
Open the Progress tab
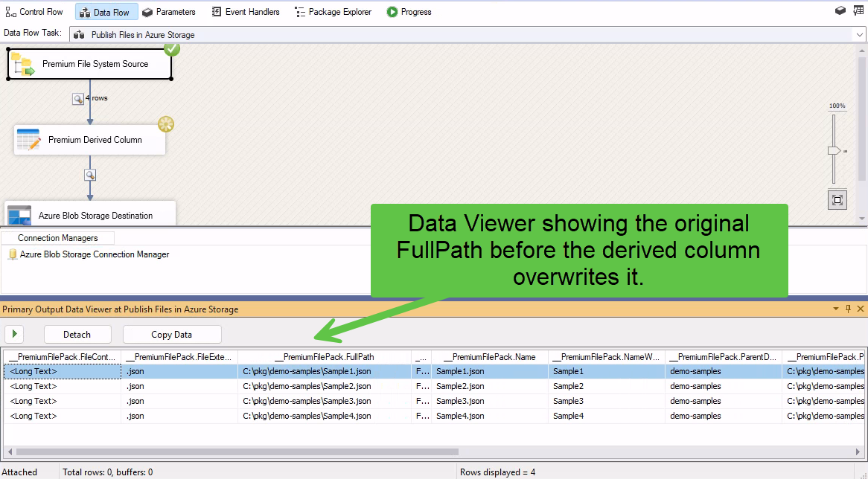[x=409, y=12]
